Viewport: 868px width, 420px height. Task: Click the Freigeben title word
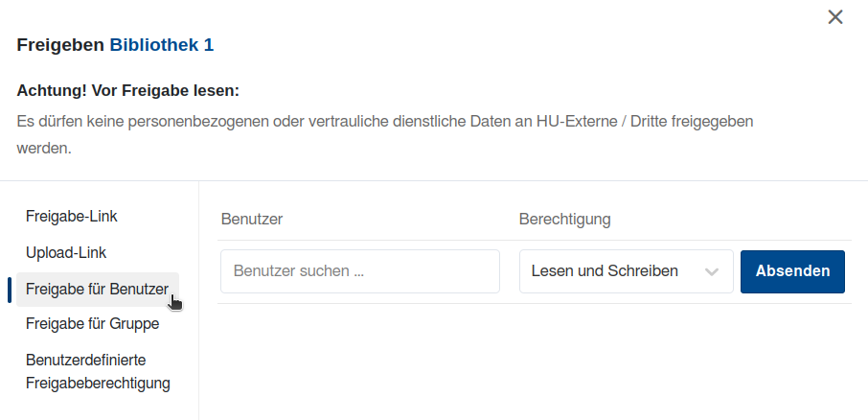[59, 45]
